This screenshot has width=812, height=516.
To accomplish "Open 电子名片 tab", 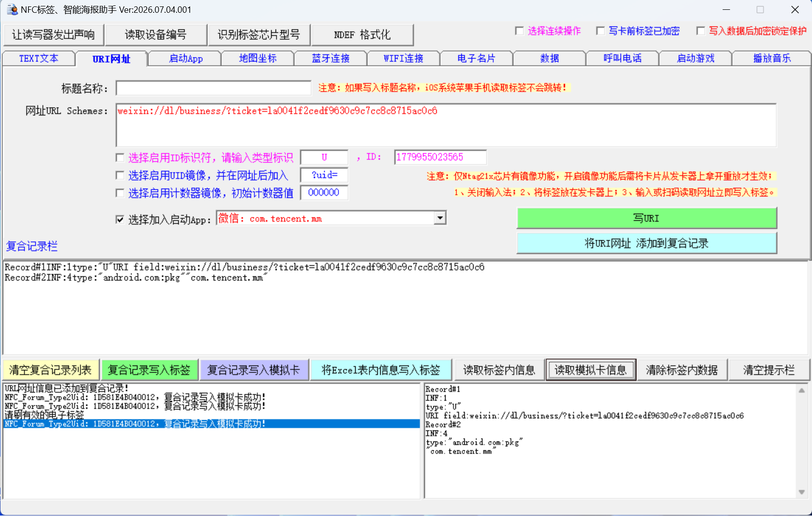I will click(x=476, y=58).
